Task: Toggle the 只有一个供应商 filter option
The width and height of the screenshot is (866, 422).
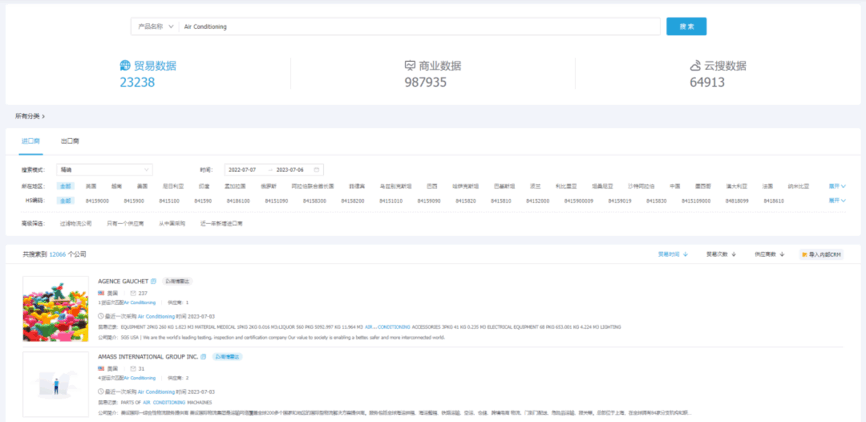Action: (x=119, y=224)
